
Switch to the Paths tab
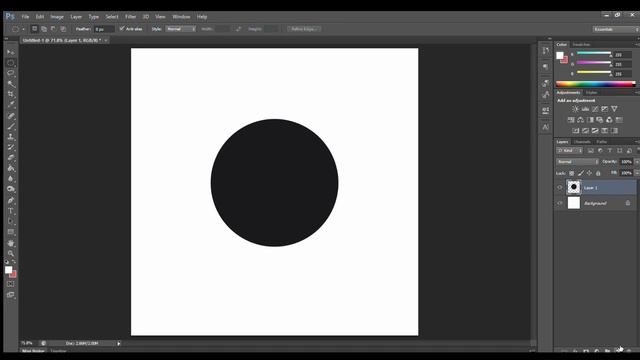point(602,142)
